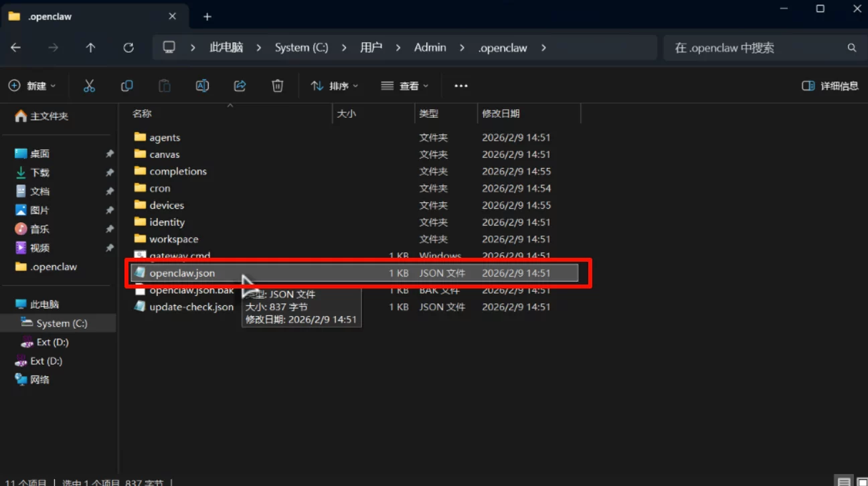Select the Cut icon in the toolbar
868x486 pixels.
[x=90, y=86]
